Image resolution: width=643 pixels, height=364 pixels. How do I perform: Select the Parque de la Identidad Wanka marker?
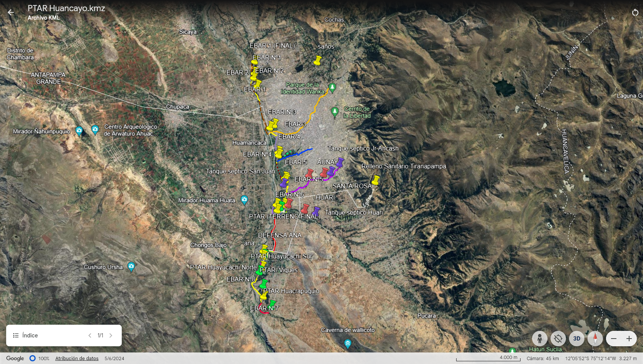pyautogui.click(x=332, y=87)
